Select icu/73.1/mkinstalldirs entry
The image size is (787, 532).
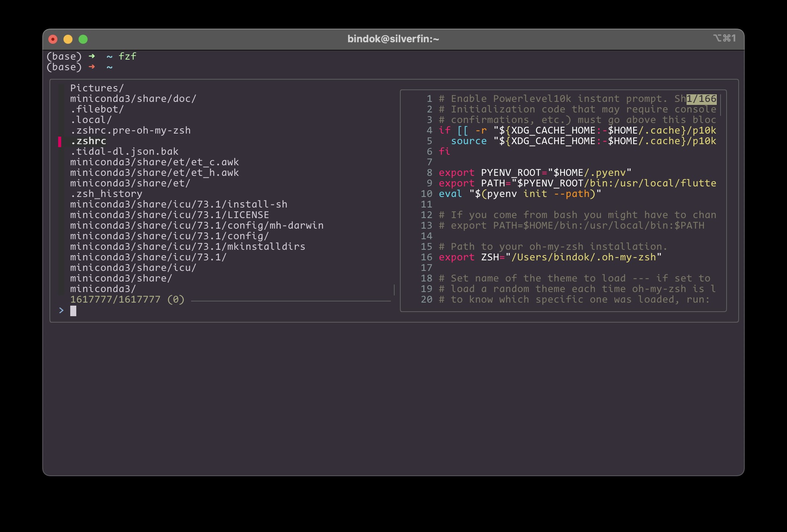pyautogui.click(x=188, y=246)
